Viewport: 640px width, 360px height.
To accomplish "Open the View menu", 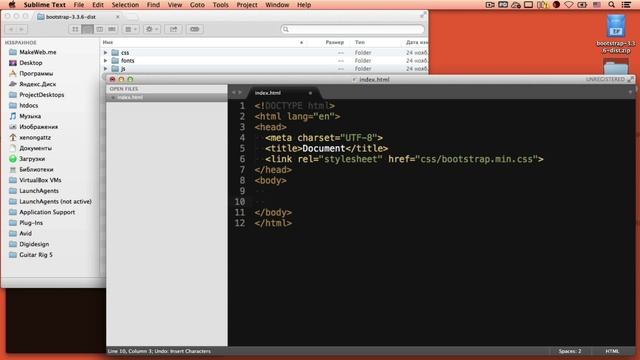I will click(x=175, y=5).
